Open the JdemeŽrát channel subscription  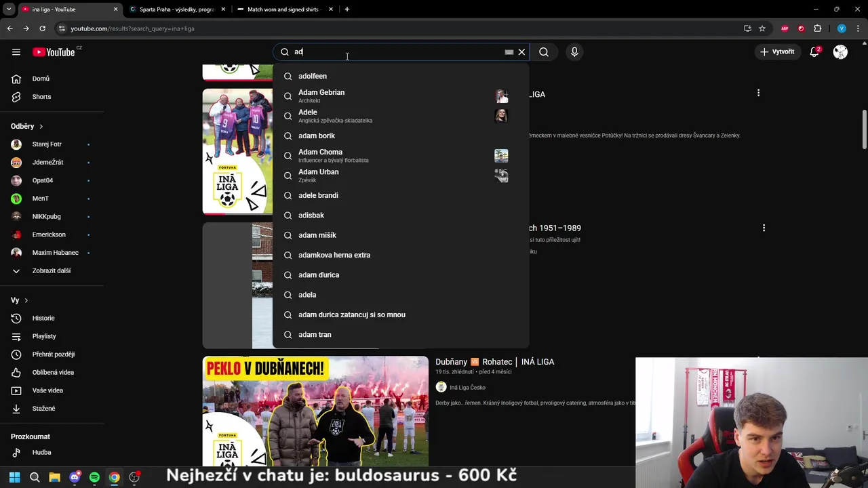52,163
